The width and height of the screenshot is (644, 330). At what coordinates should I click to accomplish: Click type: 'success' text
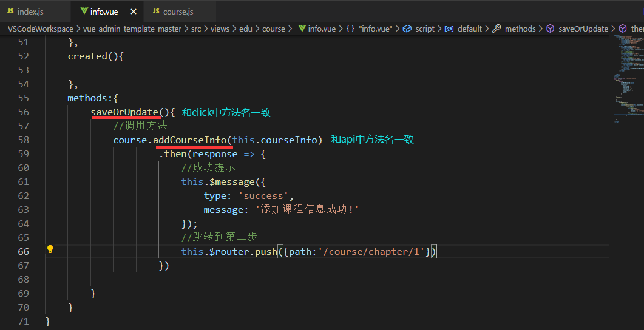[x=246, y=196]
